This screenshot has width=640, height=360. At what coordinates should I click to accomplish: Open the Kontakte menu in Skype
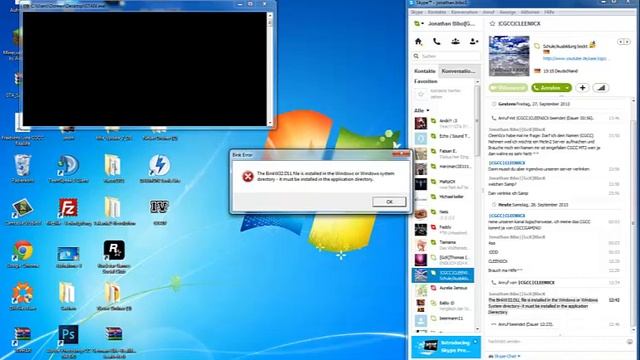pyautogui.click(x=436, y=12)
